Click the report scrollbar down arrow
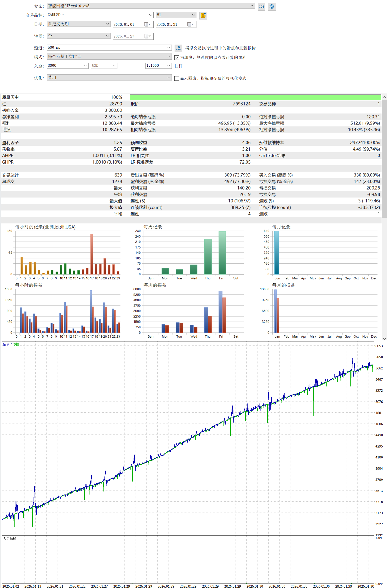387x588 pixels. pyautogui.click(x=384, y=339)
